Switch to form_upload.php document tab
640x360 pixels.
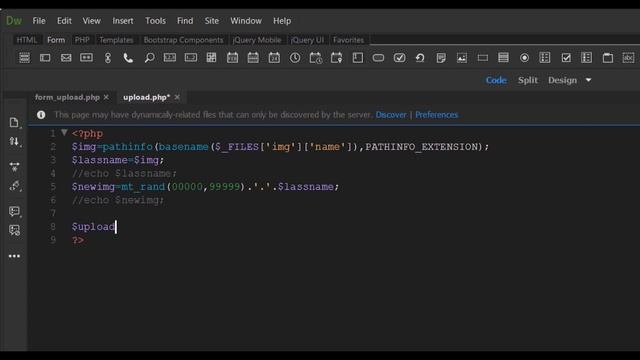[x=67, y=97]
